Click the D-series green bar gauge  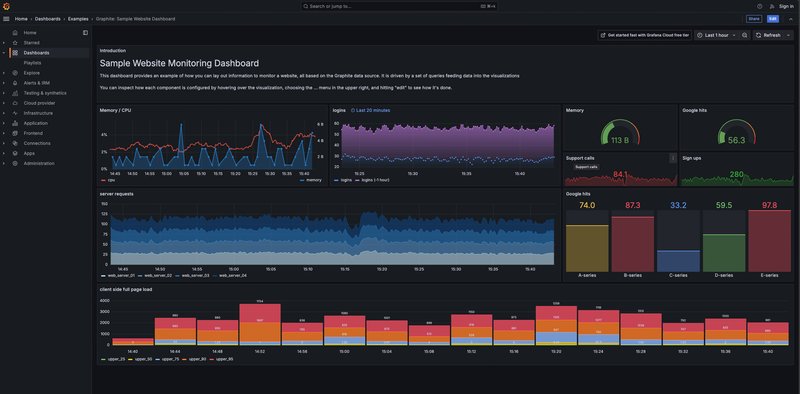pos(723,253)
